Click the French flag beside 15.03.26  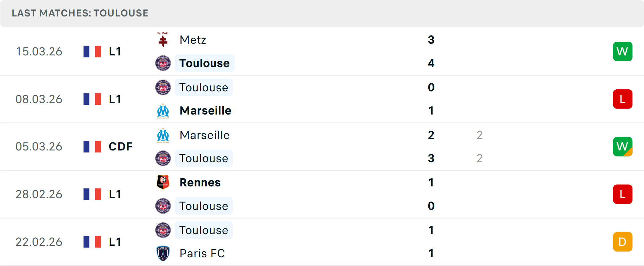click(x=92, y=51)
